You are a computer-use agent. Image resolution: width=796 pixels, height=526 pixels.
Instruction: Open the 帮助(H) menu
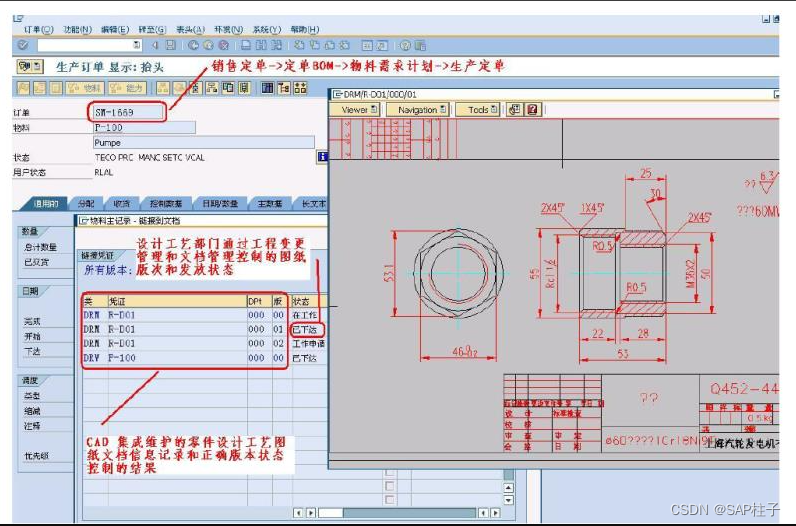click(305, 30)
